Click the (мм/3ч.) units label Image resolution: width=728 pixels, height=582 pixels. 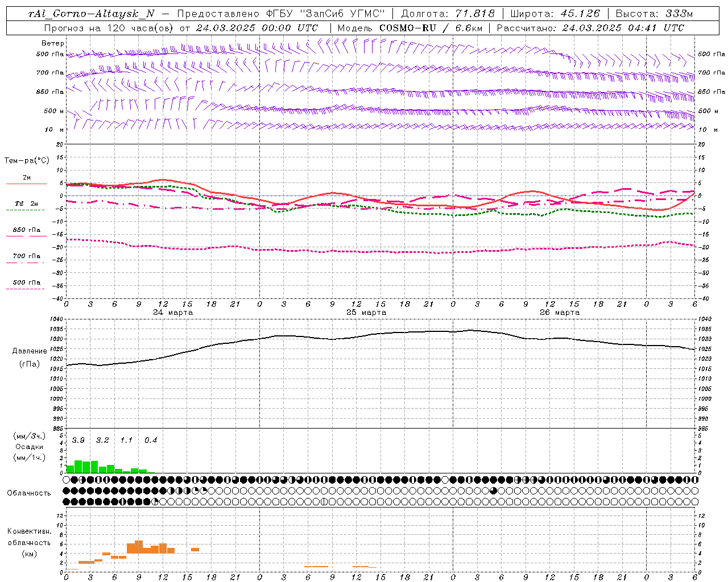click(x=30, y=436)
